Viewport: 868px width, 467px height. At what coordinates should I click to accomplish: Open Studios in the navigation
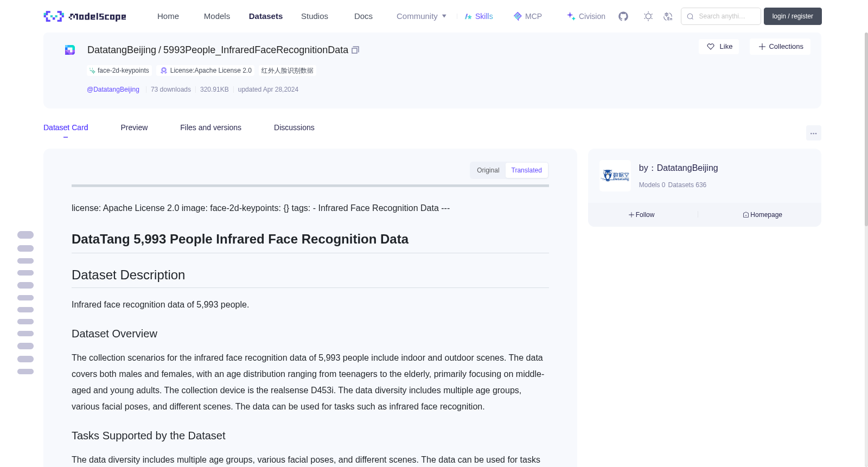pyautogui.click(x=315, y=16)
